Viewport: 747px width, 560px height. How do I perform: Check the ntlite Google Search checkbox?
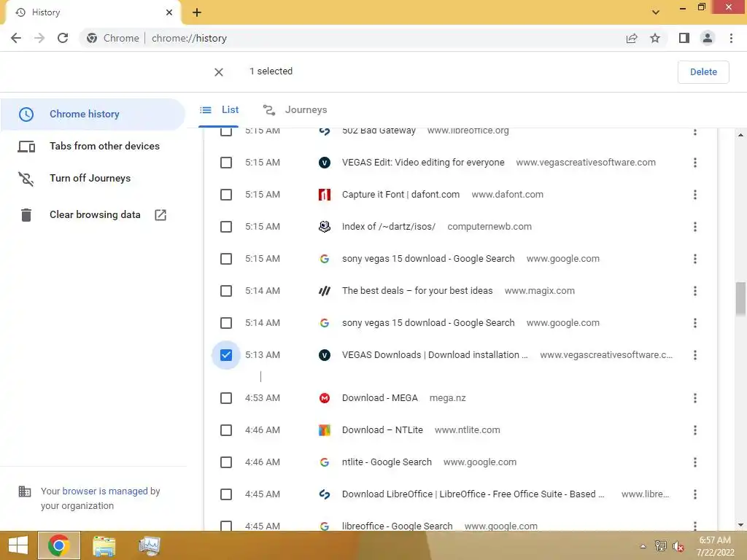click(226, 462)
